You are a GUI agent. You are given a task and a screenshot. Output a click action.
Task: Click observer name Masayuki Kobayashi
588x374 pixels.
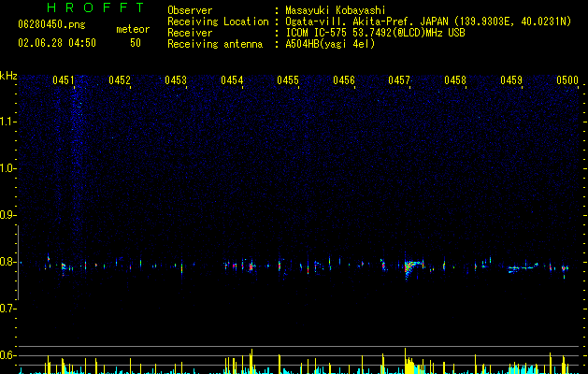[336, 10]
